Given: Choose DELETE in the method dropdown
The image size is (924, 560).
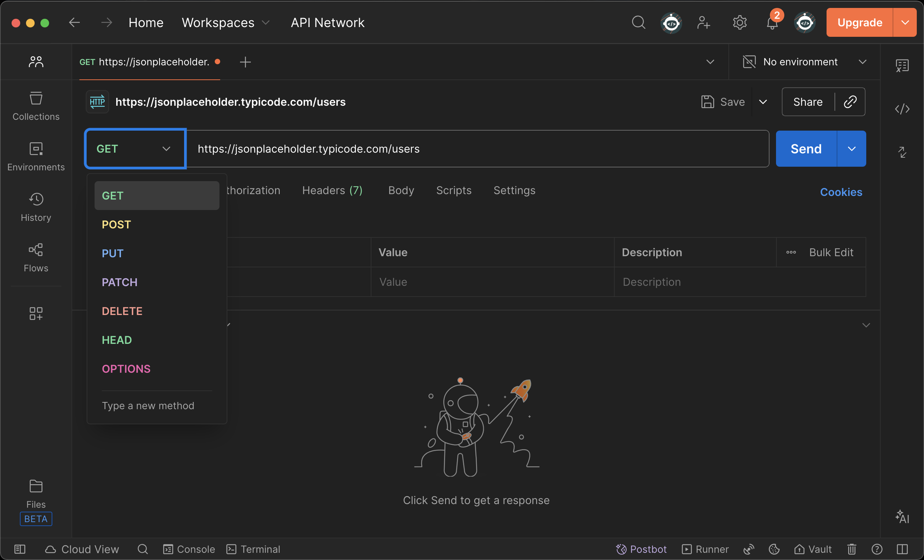Looking at the screenshot, I should click(122, 311).
